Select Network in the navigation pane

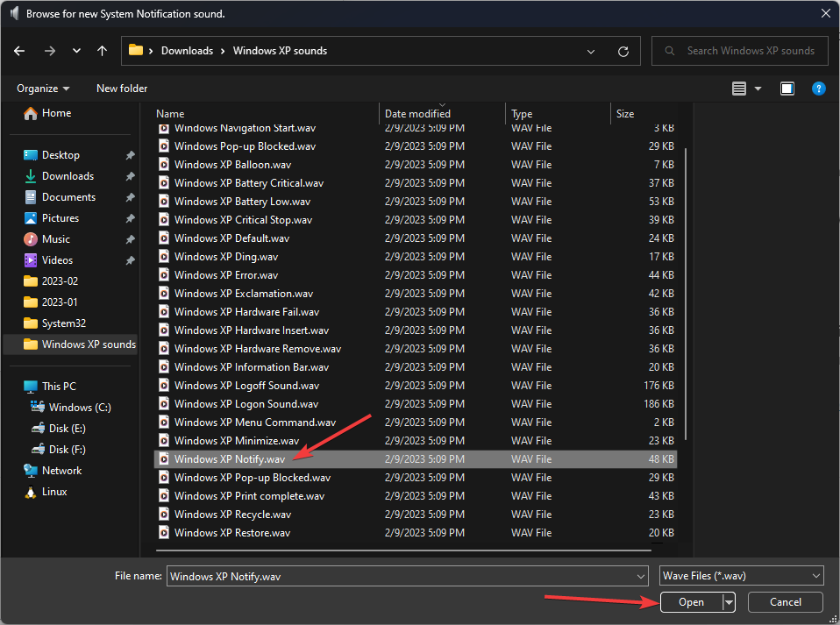pyautogui.click(x=53, y=470)
